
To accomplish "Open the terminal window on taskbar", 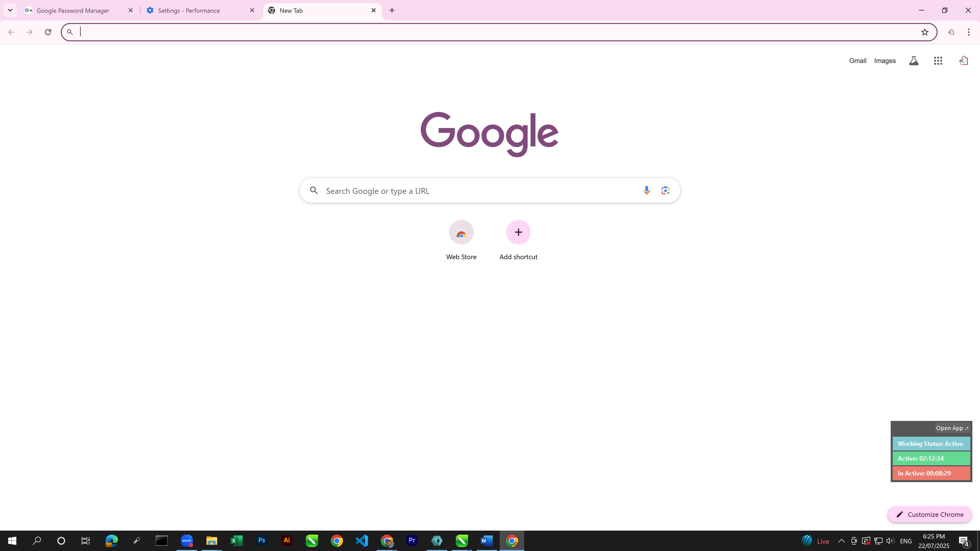I will 162,541.
